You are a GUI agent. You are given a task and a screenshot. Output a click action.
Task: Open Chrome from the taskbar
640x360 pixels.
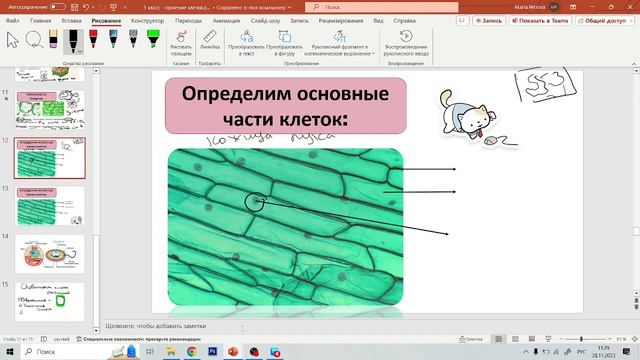click(x=192, y=351)
